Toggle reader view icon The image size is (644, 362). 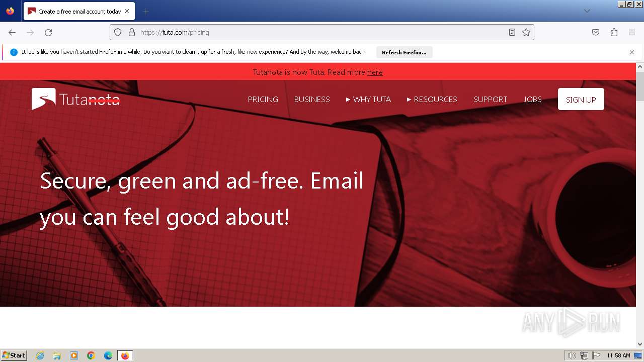coord(512,32)
